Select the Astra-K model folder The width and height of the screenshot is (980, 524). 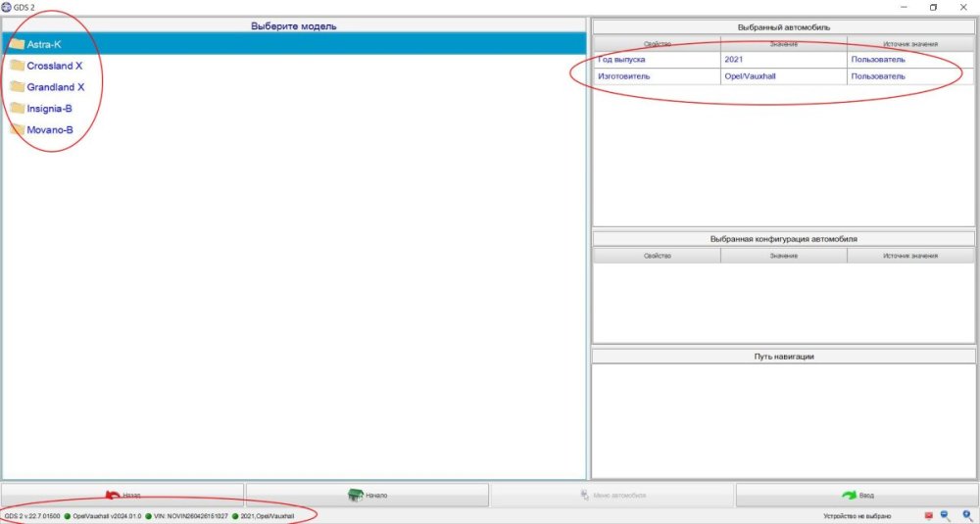click(x=294, y=44)
